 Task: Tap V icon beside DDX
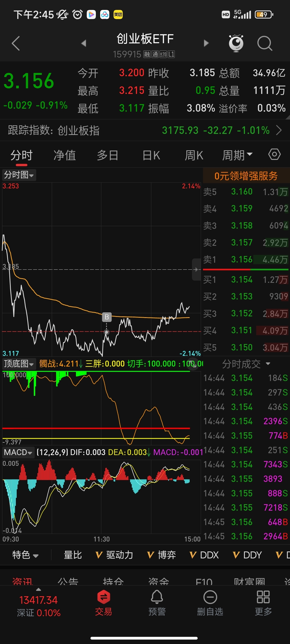193,555
